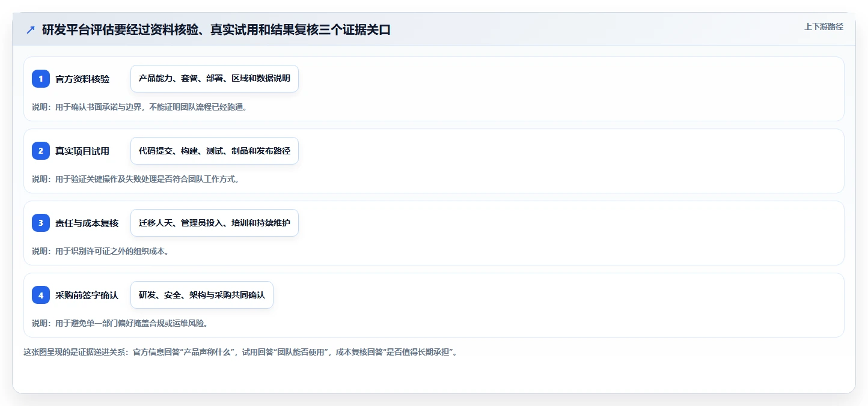This screenshot has width=868, height=406.
Task: Click step number 1 badge
Action: click(41, 79)
